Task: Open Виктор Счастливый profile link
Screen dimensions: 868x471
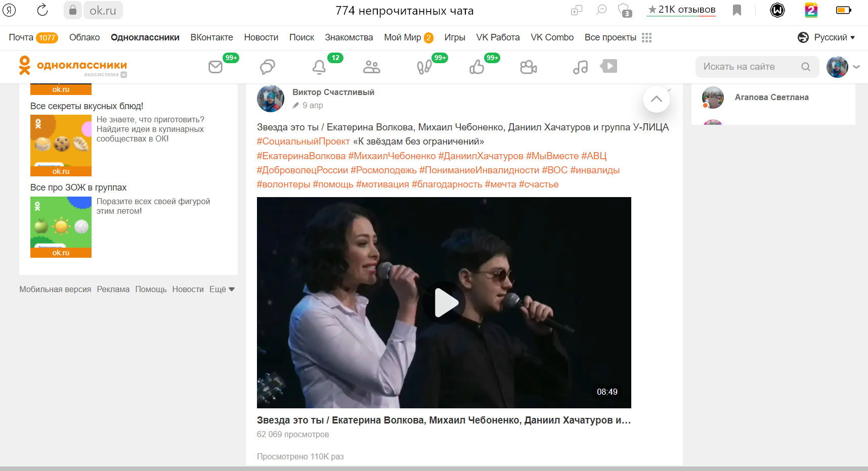Action: coord(333,92)
